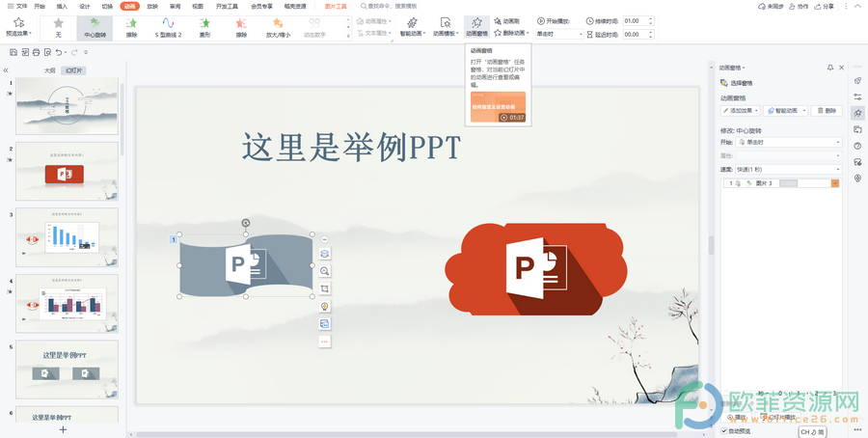
Task: Select slide 3 thumbnail with blue chart
Action: point(67,237)
